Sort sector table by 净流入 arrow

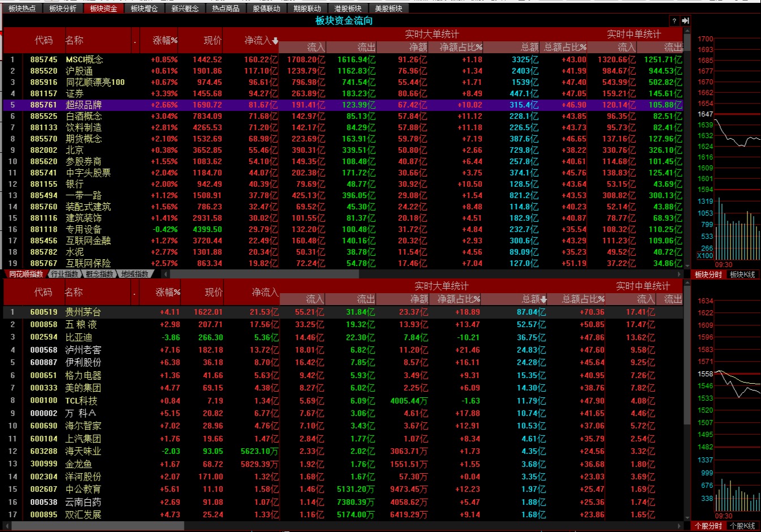pos(276,41)
